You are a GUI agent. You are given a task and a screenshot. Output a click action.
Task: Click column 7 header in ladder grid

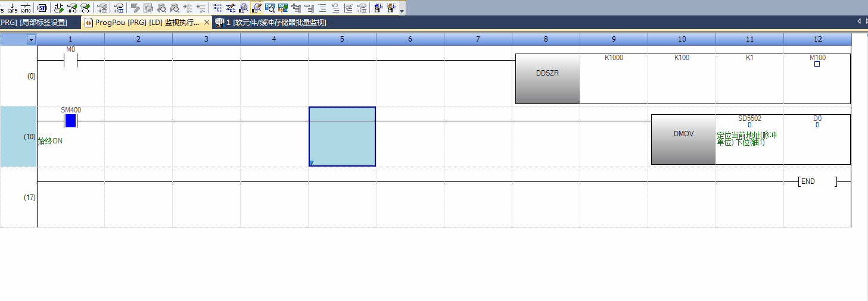pos(478,39)
